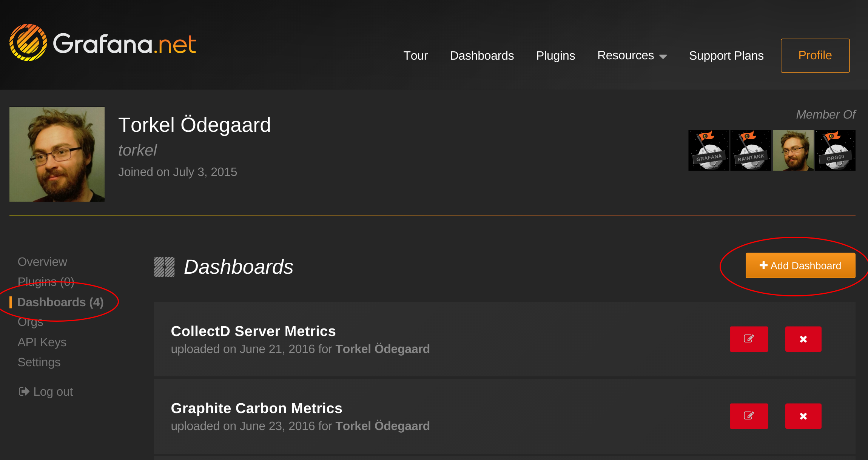Go to Dashboards in top navigation
The image size is (868, 461).
click(x=482, y=56)
